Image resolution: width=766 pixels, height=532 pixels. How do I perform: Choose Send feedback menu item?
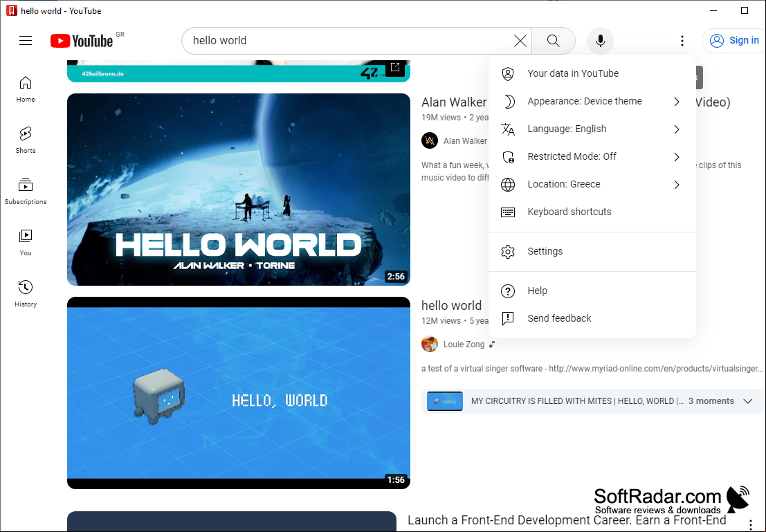(x=592, y=318)
